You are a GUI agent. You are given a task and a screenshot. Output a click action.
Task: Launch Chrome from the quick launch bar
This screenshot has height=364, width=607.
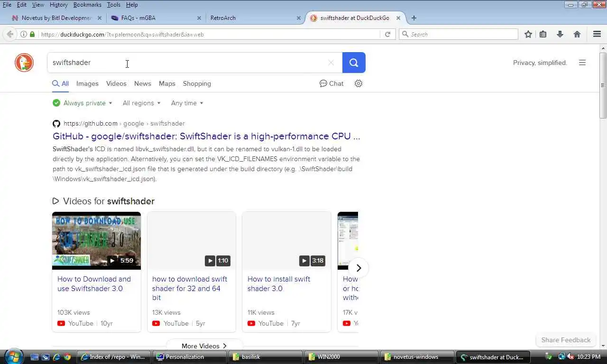pos(67,357)
